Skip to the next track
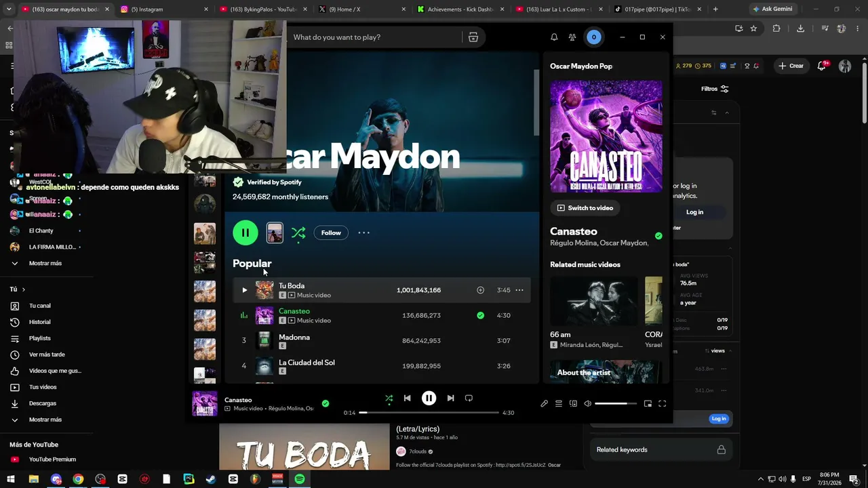This screenshot has width=868, height=488. pos(450,399)
